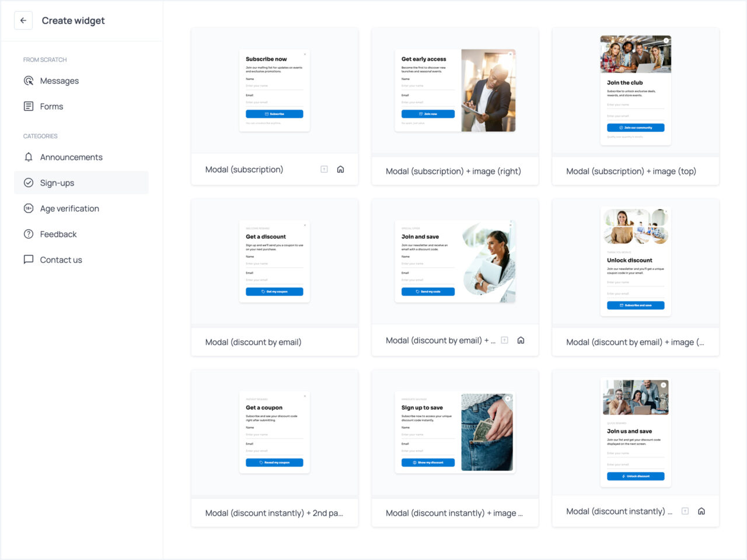
Task: Click the back arrow beside Create widget
Action: click(x=23, y=20)
